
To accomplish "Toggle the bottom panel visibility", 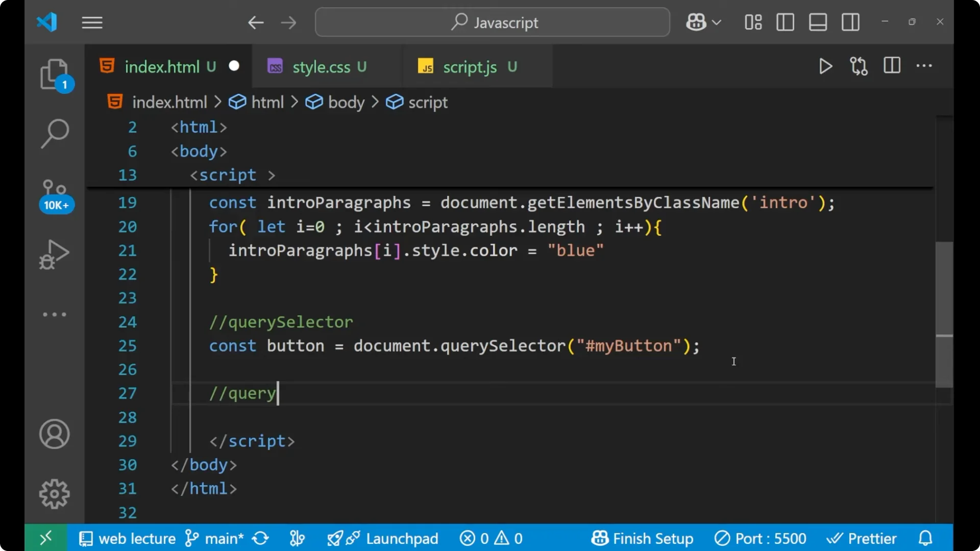I will pyautogui.click(x=818, y=22).
